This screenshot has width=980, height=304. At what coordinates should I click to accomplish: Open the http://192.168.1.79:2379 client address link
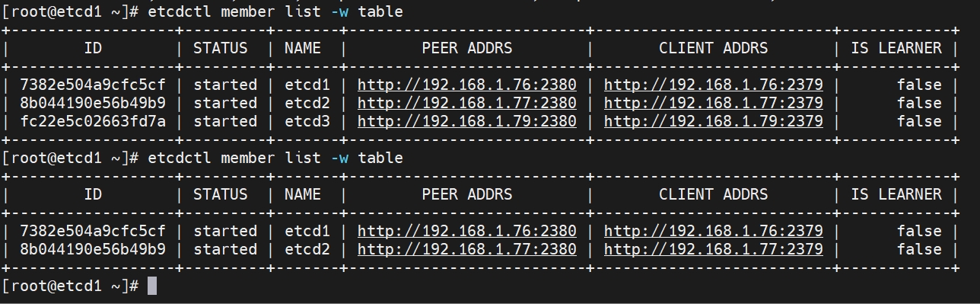[714, 121]
